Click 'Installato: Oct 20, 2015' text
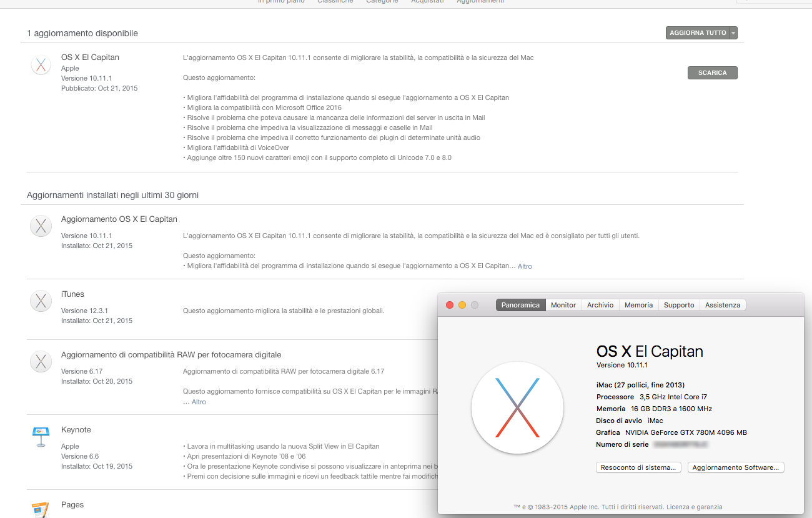Viewport: 812px width, 518px height. coord(97,381)
